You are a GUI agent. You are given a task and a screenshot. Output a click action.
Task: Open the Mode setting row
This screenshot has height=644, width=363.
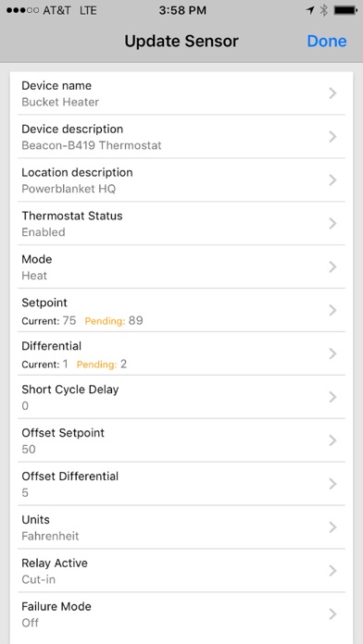pos(181,267)
